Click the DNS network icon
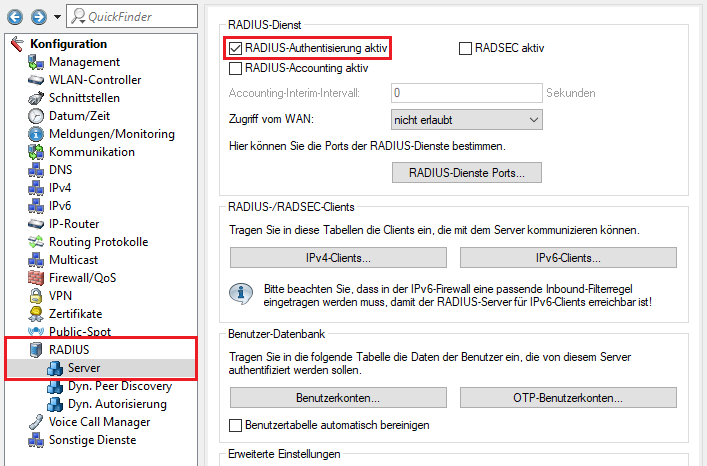 click(x=36, y=170)
